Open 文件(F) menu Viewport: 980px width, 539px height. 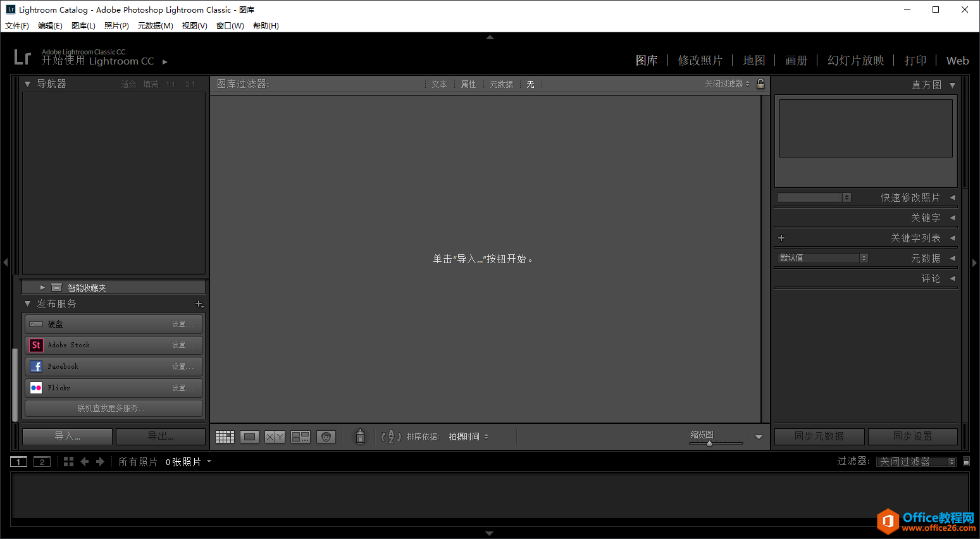pos(17,26)
